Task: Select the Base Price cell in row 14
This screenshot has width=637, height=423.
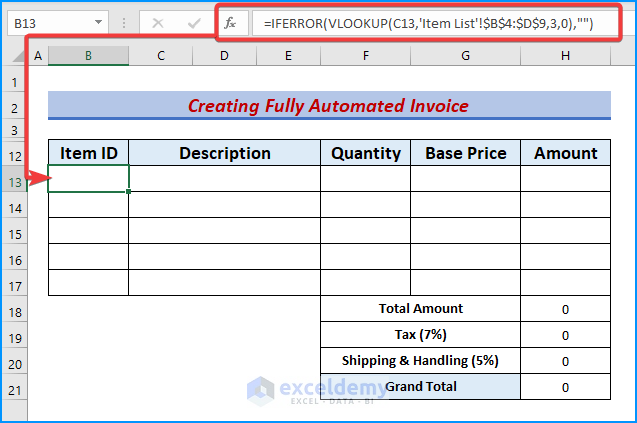Action: [466, 204]
